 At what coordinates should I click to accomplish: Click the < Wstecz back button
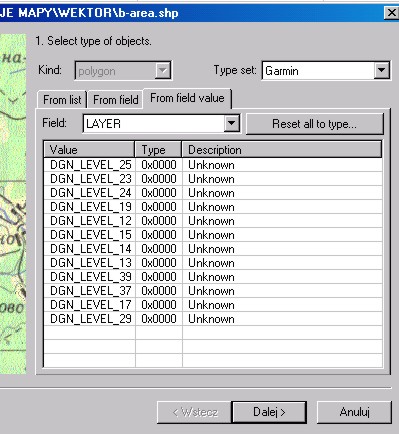(x=194, y=412)
